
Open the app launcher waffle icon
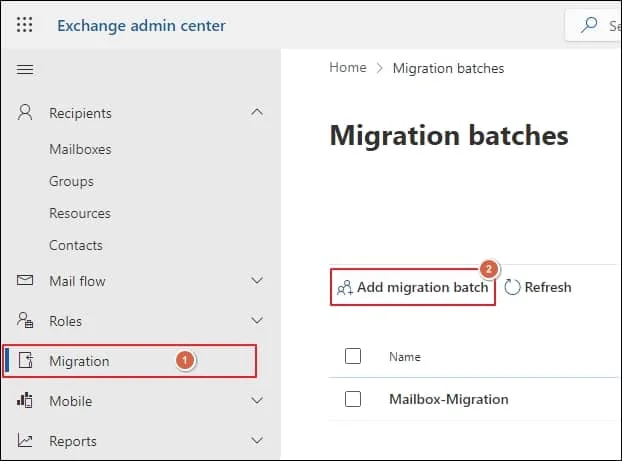25,25
